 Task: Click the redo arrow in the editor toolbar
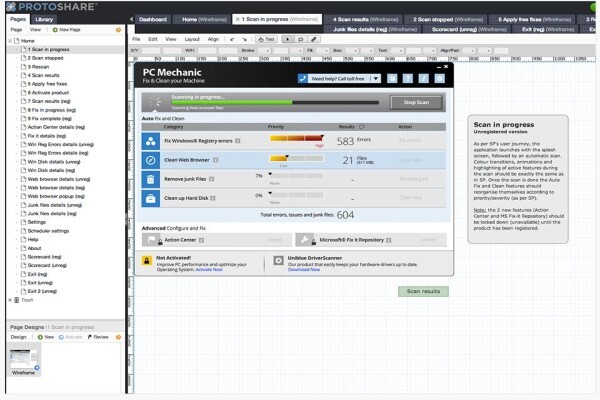[244, 39]
